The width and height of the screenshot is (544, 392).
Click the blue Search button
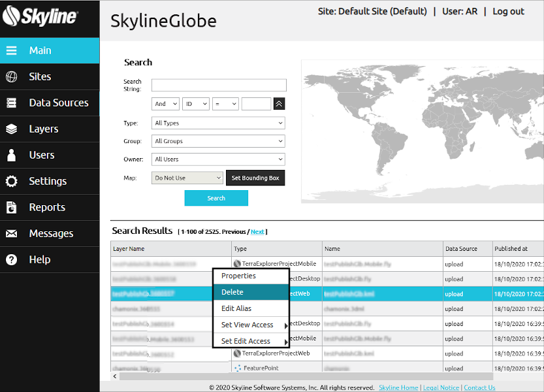[216, 198]
